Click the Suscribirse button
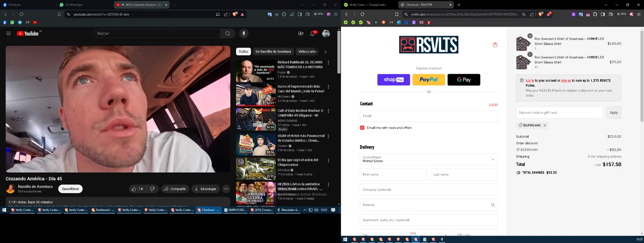Viewport: 644px width, 243px height. click(x=70, y=189)
